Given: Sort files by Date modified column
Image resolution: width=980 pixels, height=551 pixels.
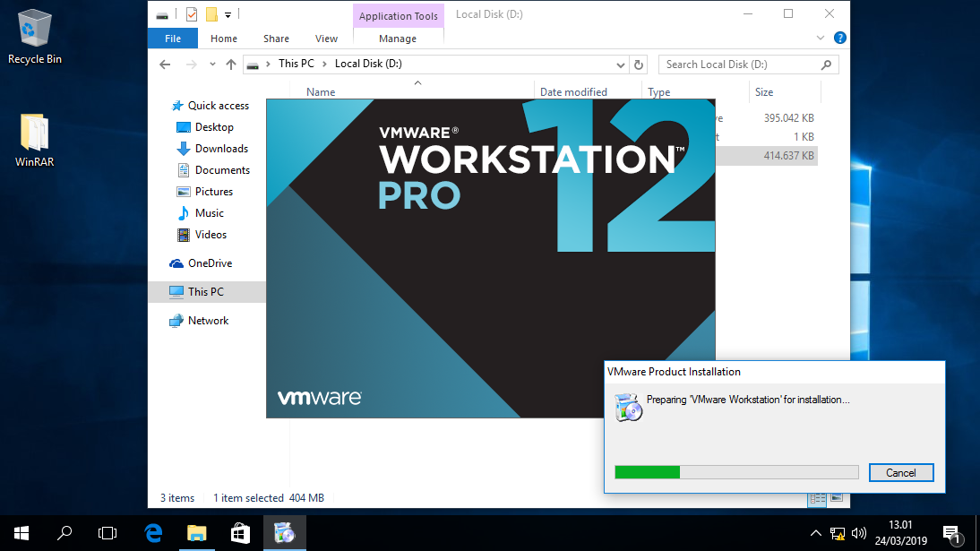Looking at the screenshot, I should [573, 92].
